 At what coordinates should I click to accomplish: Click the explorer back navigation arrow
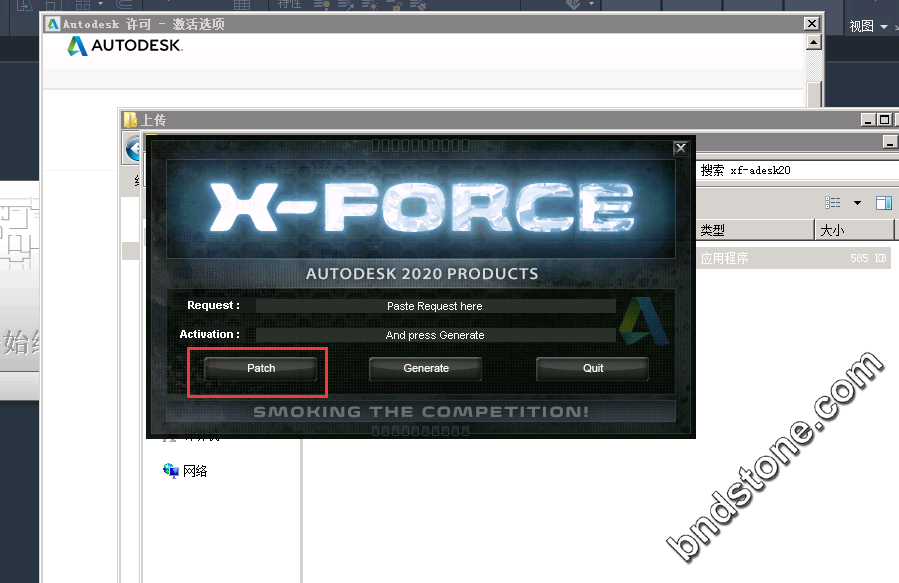tap(134, 150)
